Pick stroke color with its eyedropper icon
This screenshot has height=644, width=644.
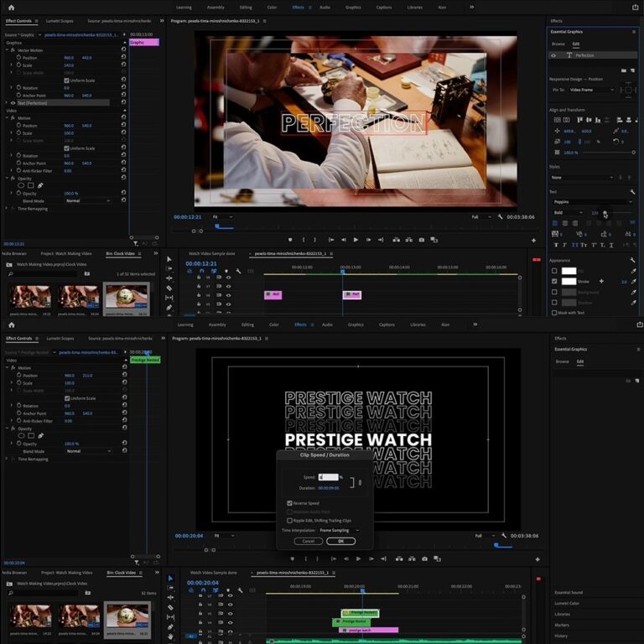point(633,282)
